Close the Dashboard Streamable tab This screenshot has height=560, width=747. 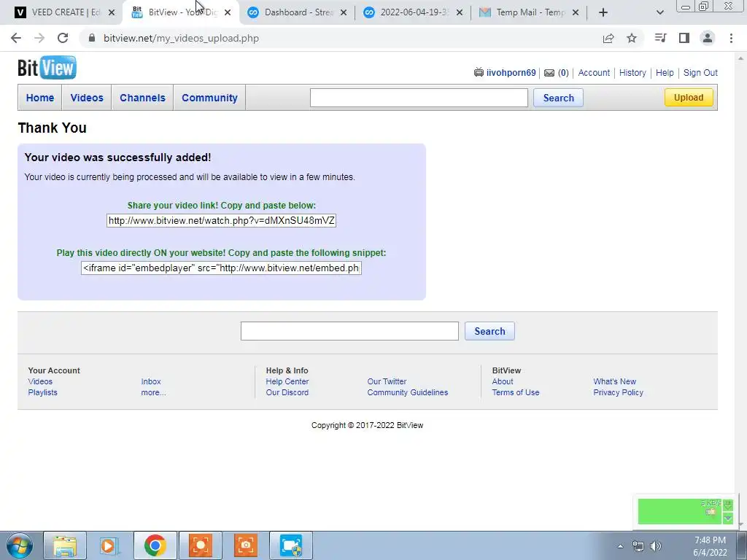click(x=344, y=12)
